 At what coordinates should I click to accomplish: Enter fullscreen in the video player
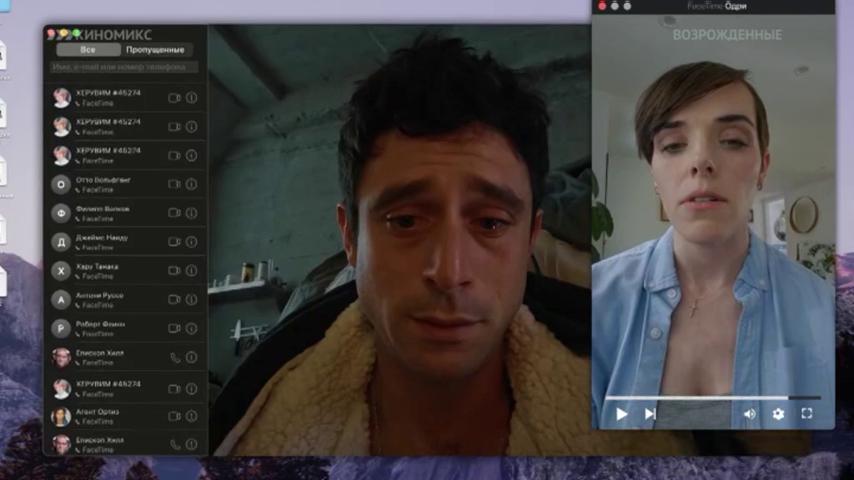pyautogui.click(x=807, y=414)
